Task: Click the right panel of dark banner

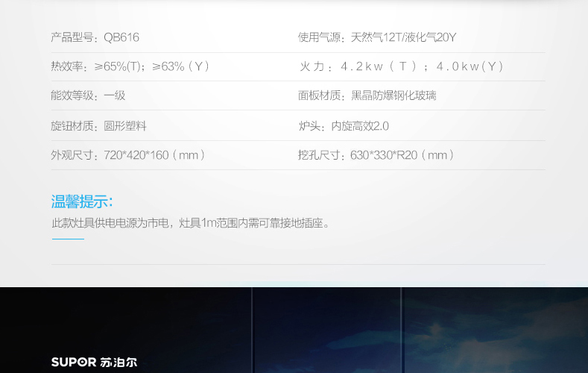Action: click(x=495, y=330)
